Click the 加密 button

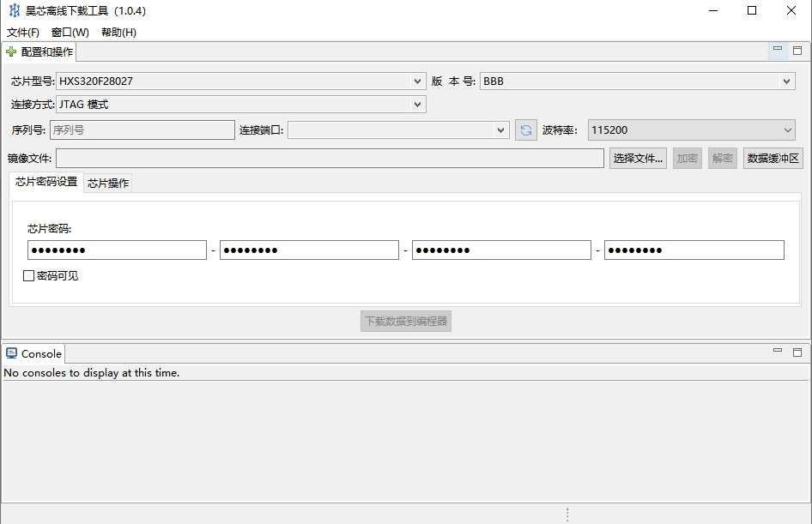688,159
